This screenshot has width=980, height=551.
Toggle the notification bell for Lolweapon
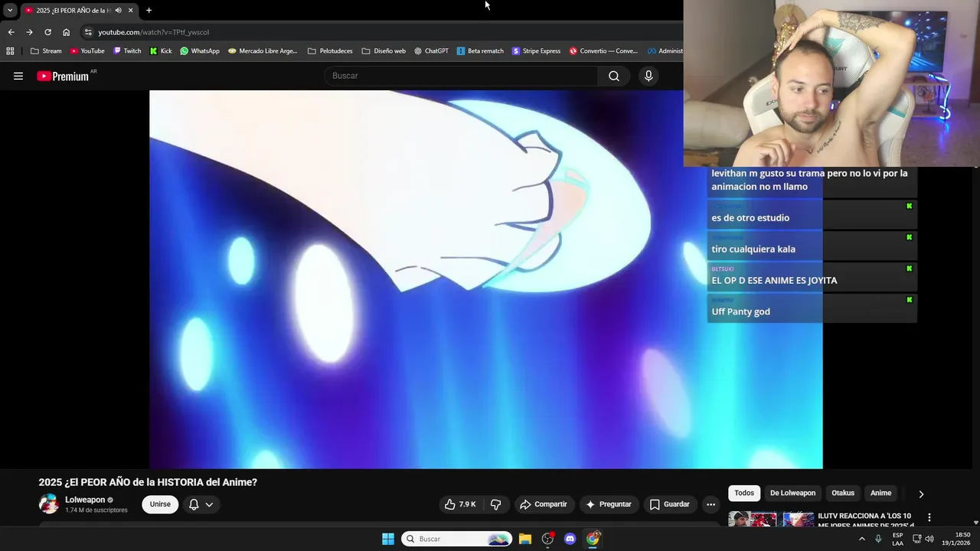coord(194,504)
